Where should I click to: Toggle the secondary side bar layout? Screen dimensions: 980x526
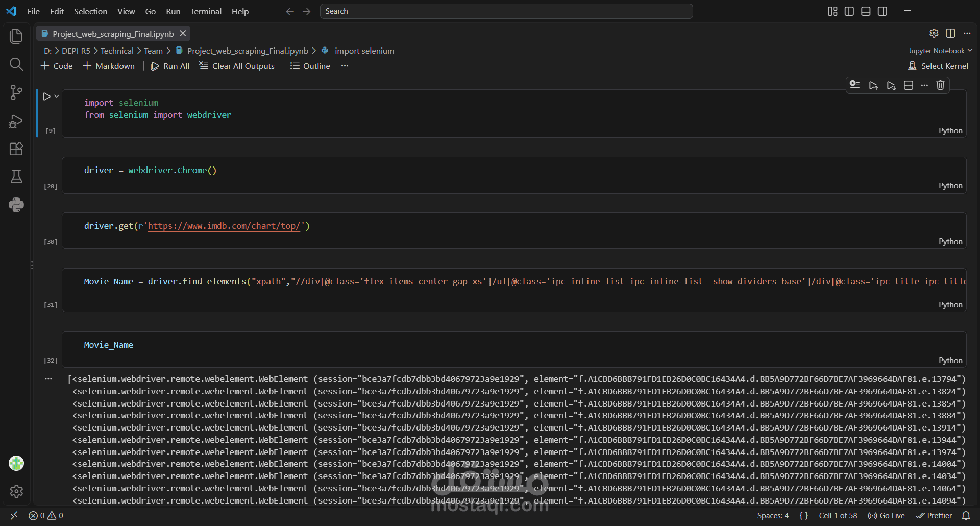883,11
